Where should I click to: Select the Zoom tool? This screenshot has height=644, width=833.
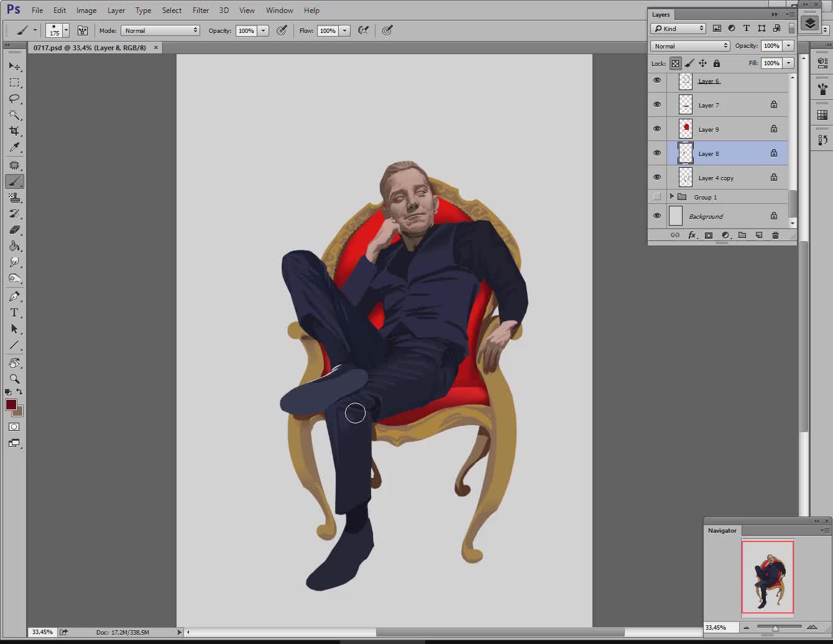point(14,379)
